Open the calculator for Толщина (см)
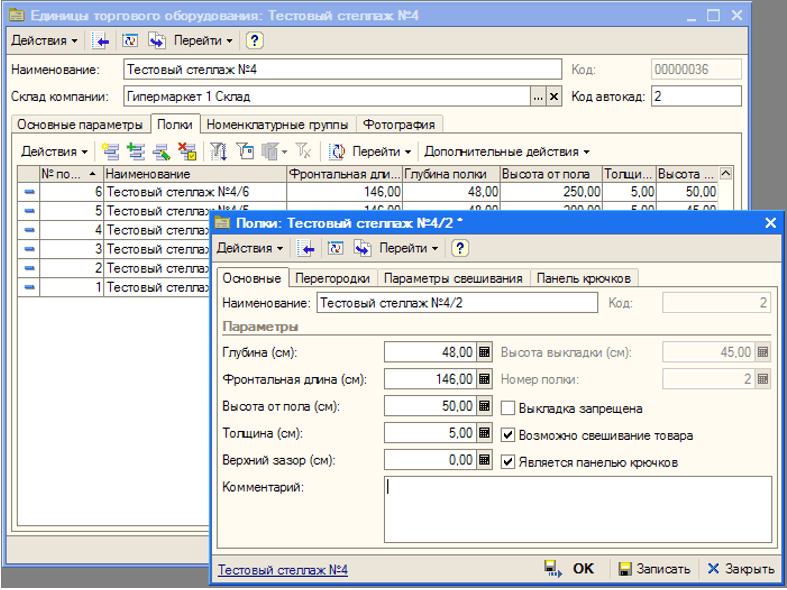 pyautogui.click(x=484, y=432)
